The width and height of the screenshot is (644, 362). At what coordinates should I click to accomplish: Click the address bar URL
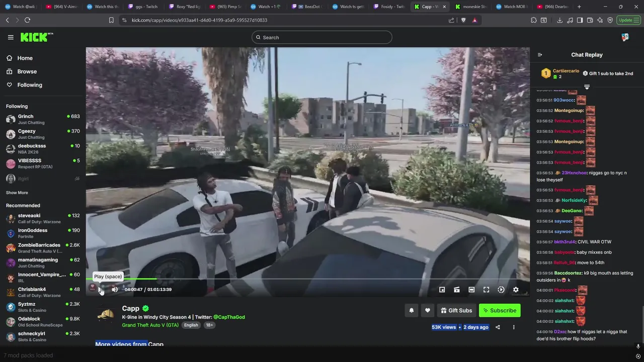199,20
